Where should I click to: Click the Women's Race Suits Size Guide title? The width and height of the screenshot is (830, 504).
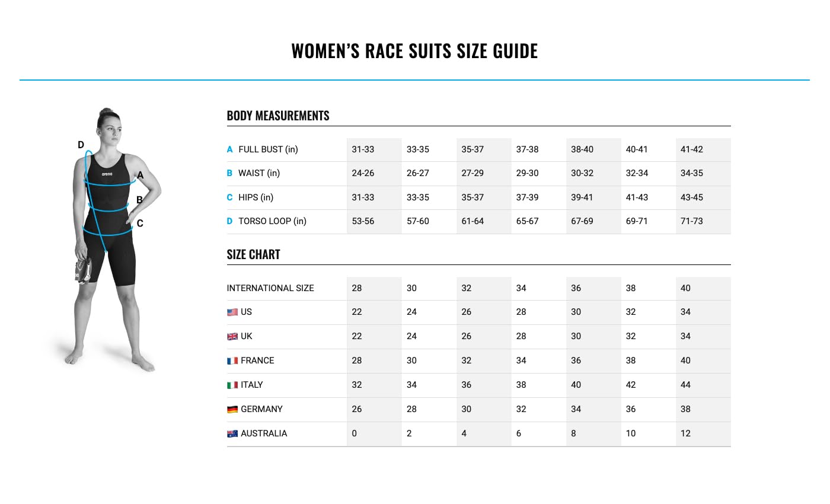[414, 51]
